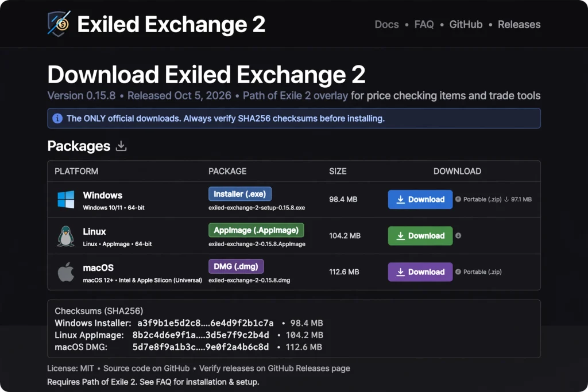Viewport: 588px width, 392px height.
Task: Click the Windows logo icon
Action: click(x=66, y=199)
